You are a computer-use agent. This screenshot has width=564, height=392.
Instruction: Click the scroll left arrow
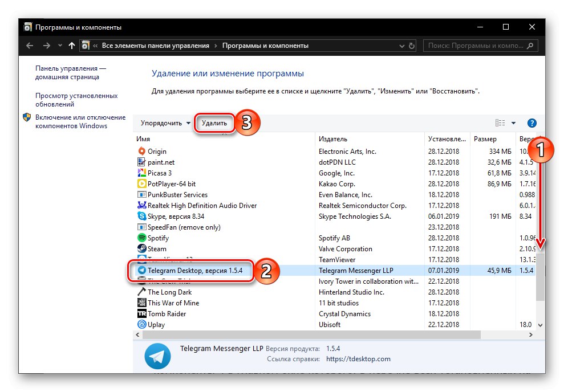tap(138, 335)
